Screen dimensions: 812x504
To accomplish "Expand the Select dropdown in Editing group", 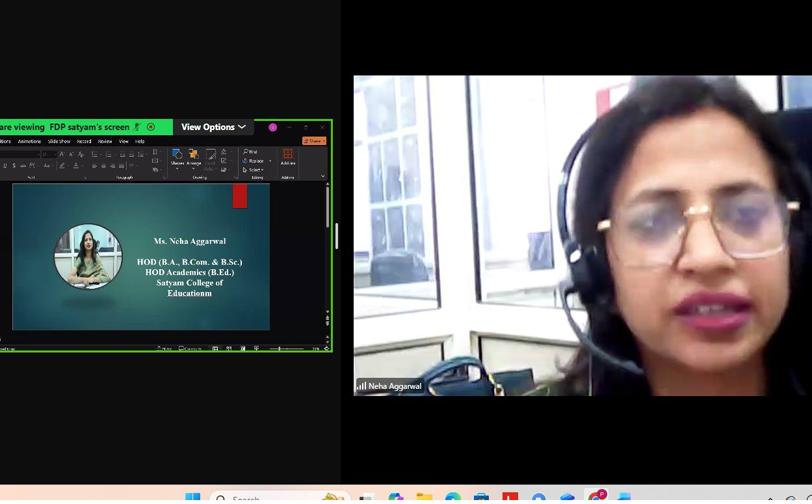I will pos(263,170).
